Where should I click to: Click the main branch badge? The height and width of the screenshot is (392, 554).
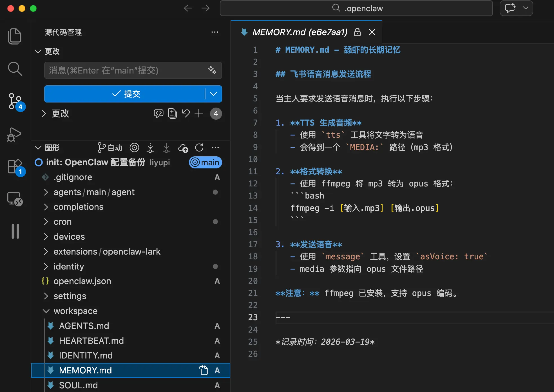pyautogui.click(x=205, y=162)
